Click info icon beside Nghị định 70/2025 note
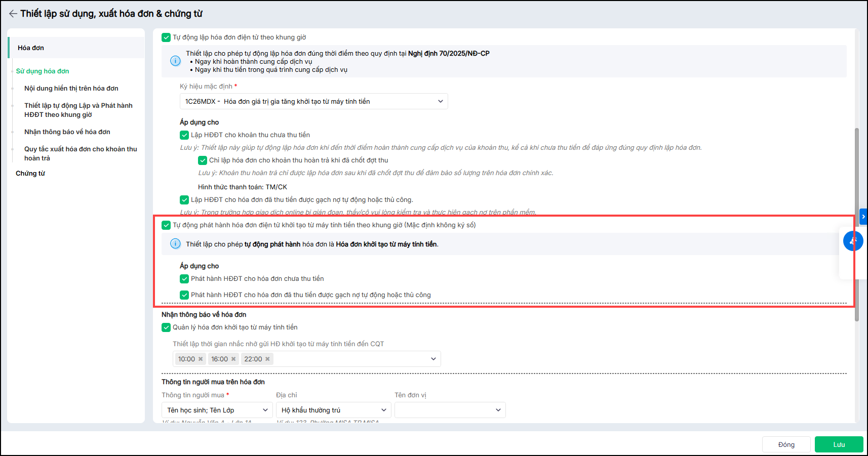Image resolution: width=868 pixels, height=456 pixels. [x=175, y=61]
